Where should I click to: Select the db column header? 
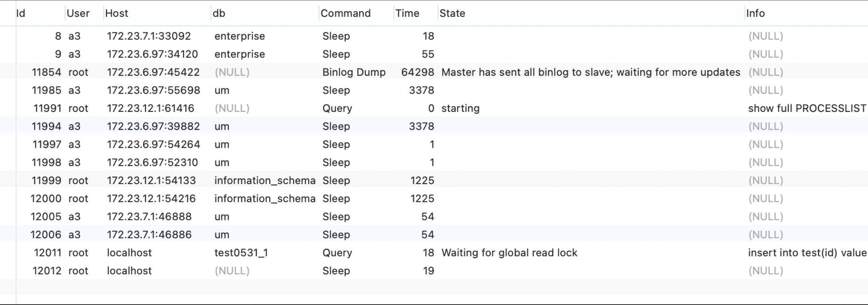219,13
